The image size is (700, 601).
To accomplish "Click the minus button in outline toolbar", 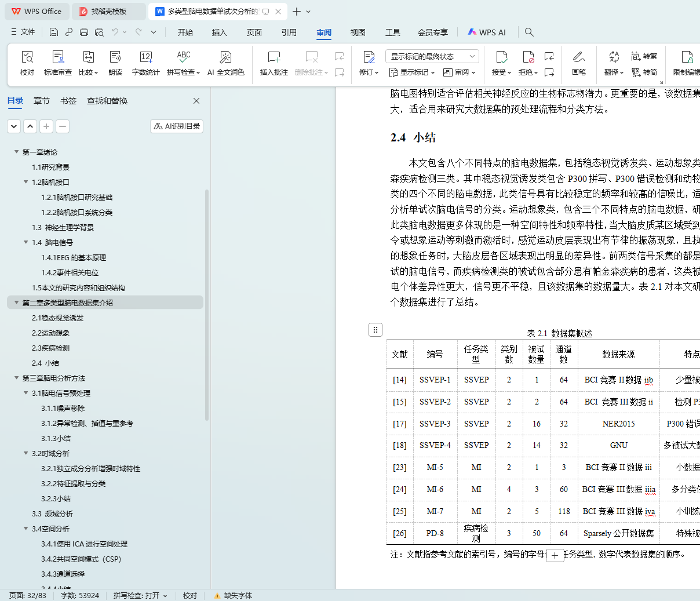I will [63, 126].
